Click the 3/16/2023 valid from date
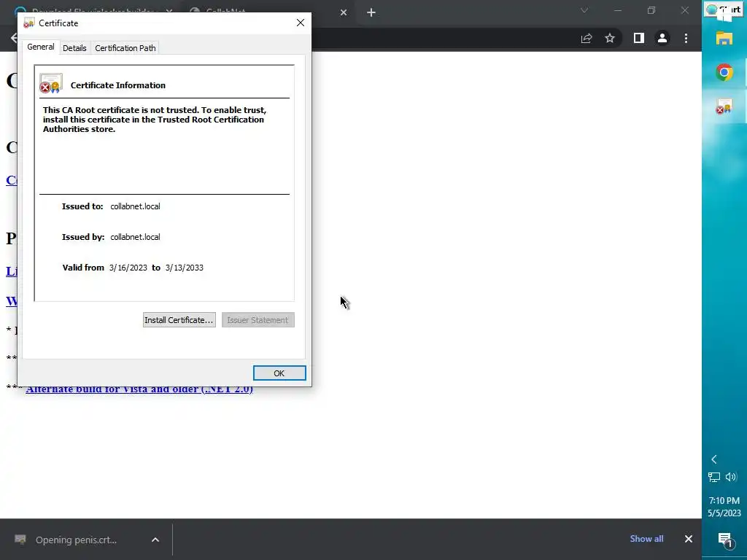Viewport: 747px width, 560px height. point(128,268)
